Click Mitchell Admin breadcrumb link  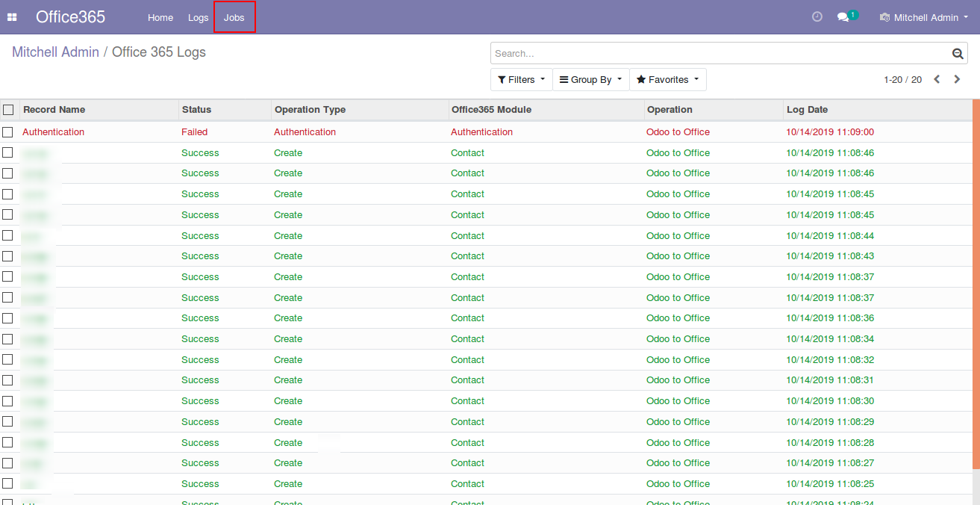55,52
